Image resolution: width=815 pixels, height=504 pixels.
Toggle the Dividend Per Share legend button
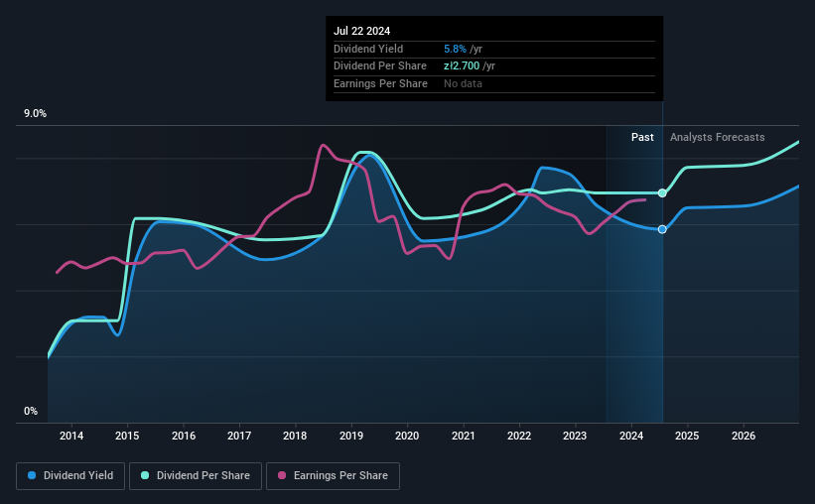[196, 476]
